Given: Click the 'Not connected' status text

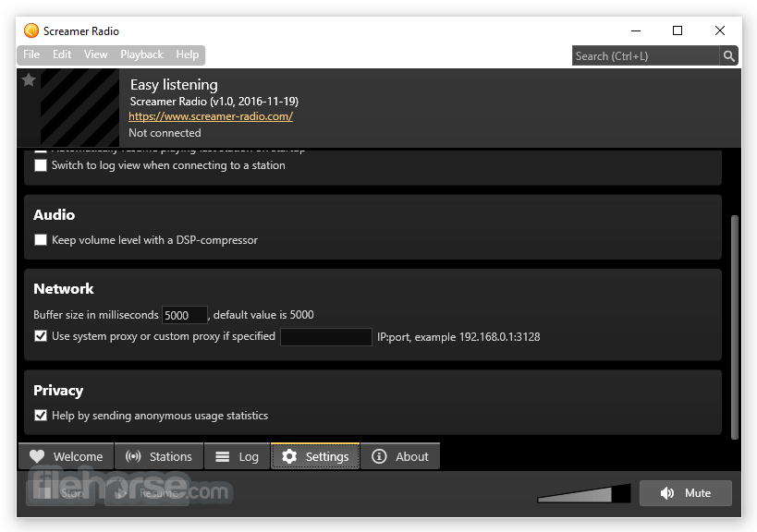Looking at the screenshot, I should pos(165,133).
